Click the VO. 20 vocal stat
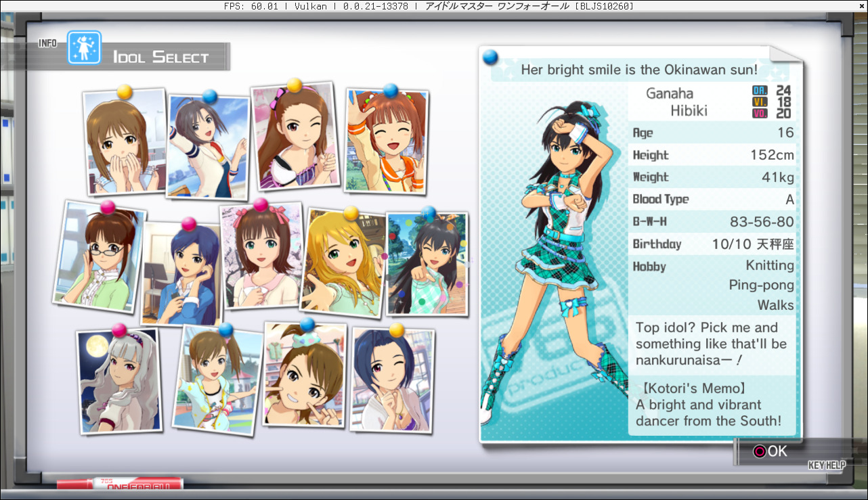The height and width of the screenshot is (500, 868). (x=771, y=113)
